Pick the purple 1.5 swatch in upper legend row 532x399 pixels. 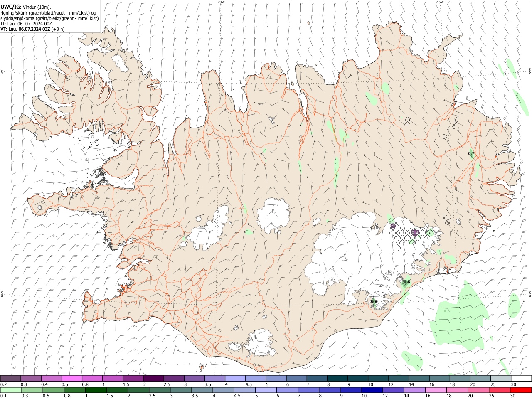pyautogui.click(x=133, y=378)
